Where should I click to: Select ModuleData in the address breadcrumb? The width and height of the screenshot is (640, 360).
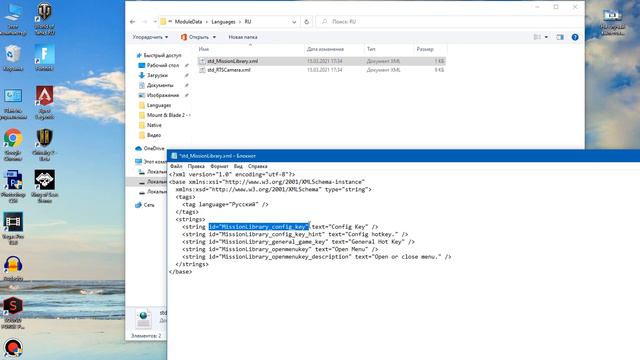tap(188, 22)
